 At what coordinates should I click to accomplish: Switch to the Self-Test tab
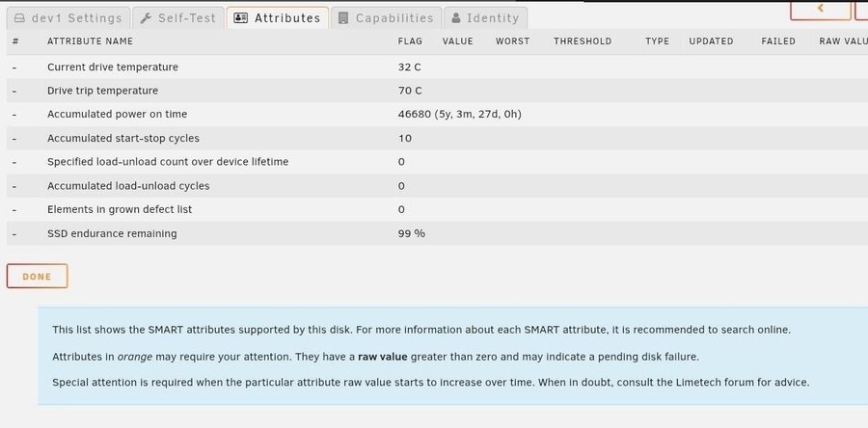click(x=178, y=18)
